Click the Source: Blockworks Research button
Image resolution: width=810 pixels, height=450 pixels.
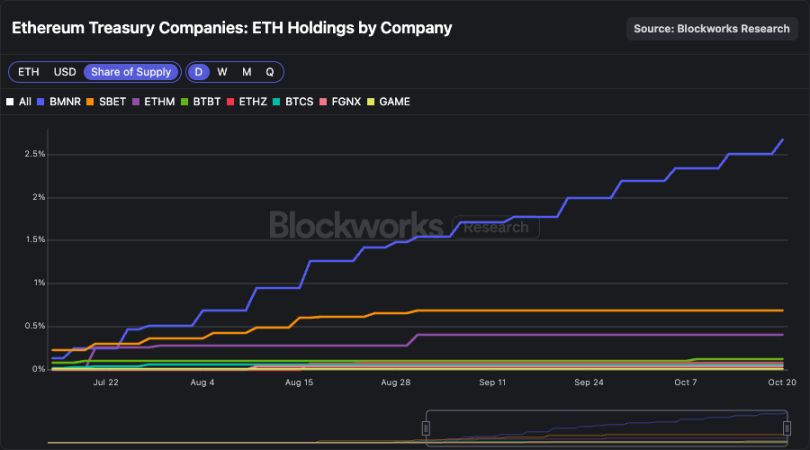tap(711, 28)
